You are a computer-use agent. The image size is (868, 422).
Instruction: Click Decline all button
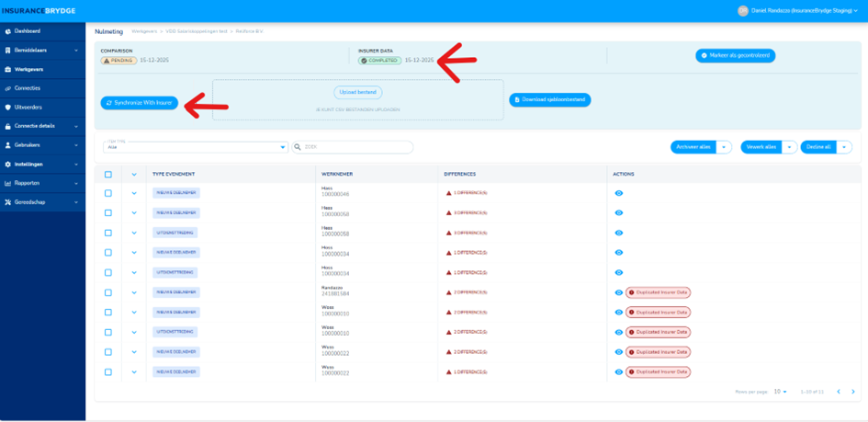(x=818, y=147)
